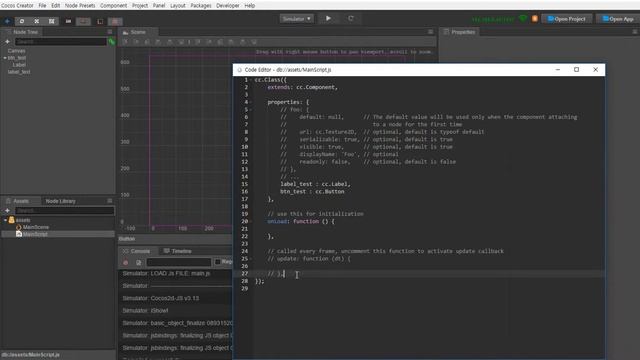Open the Properties panel menu icon
This screenshot has height=360, width=640.
tap(635, 32)
